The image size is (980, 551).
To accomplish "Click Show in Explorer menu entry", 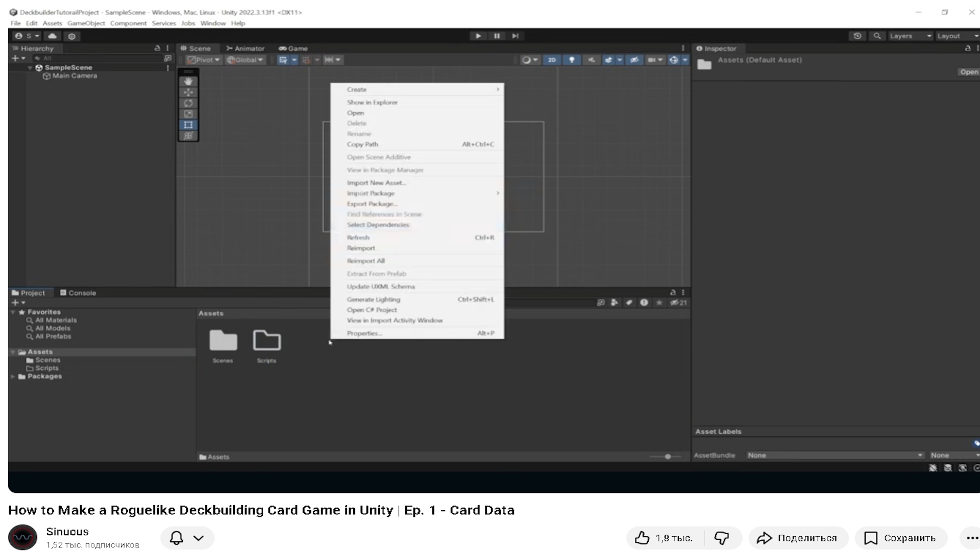I will coord(372,102).
